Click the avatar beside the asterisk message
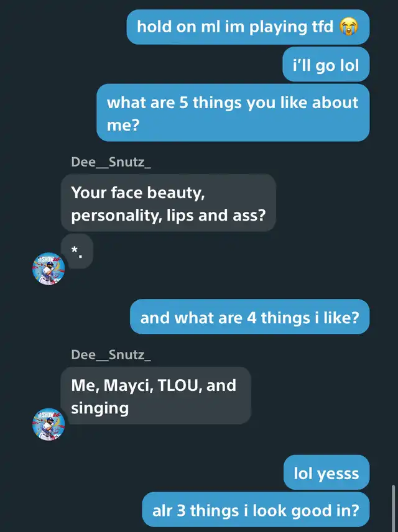The image size is (398, 532). pos(49,269)
